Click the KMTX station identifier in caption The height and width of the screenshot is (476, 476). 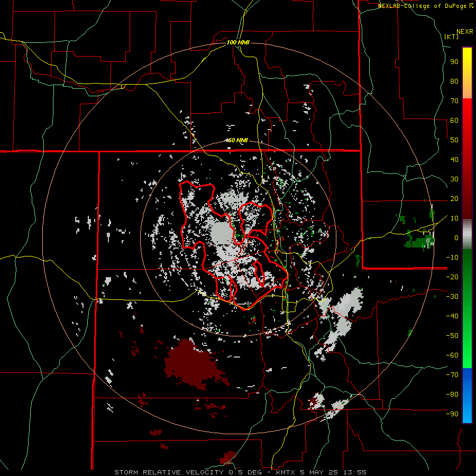point(287,472)
